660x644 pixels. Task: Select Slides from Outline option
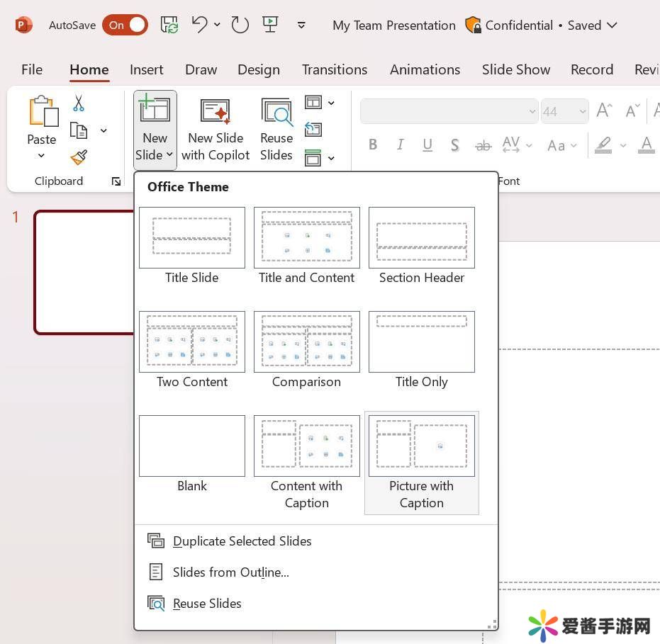(x=230, y=572)
